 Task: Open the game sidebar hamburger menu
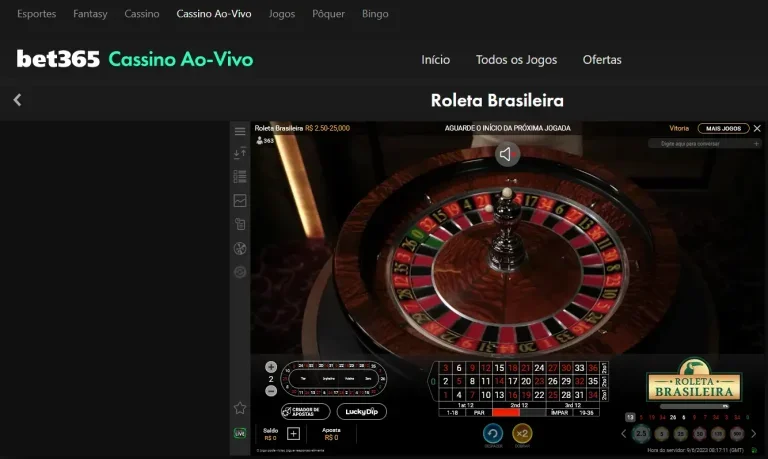[x=240, y=131]
